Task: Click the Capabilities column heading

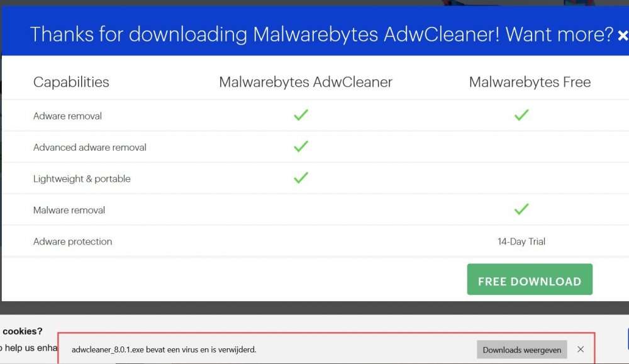Action: pyautogui.click(x=71, y=82)
